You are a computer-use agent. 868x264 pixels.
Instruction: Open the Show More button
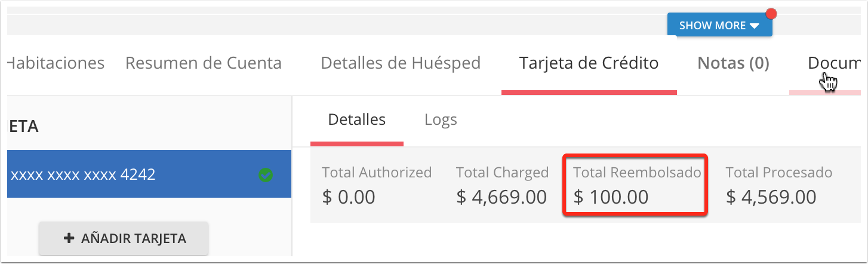720,25
